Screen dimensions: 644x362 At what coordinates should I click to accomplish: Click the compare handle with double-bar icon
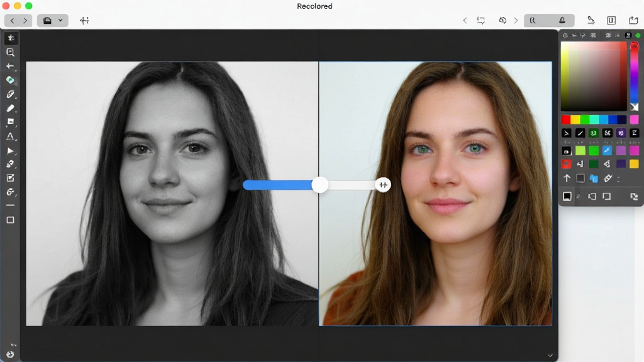383,185
